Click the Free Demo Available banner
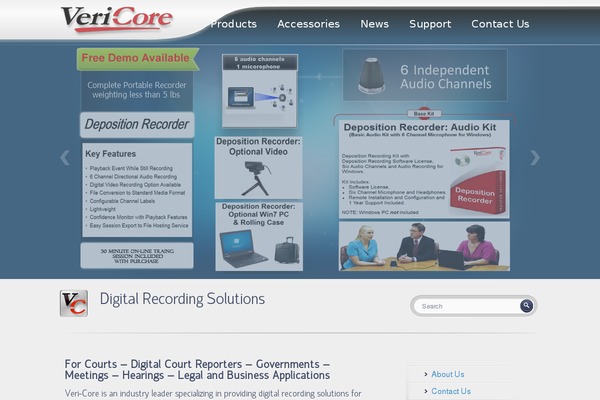The height and width of the screenshot is (400, 600). click(137, 59)
